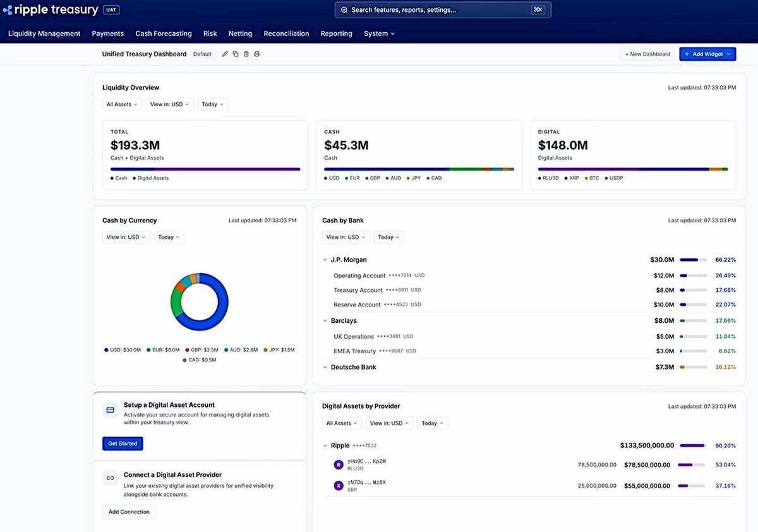Image resolution: width=758 pixels, height=532 pixels.
Task: Select the Operating Account ****7214 row
Action: coord(529,276)
